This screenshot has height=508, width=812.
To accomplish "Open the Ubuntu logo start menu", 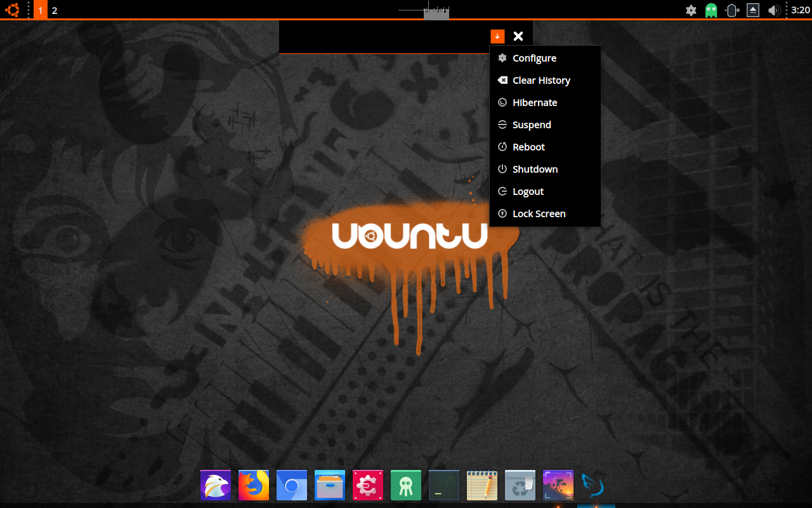I will coord(13,10).
